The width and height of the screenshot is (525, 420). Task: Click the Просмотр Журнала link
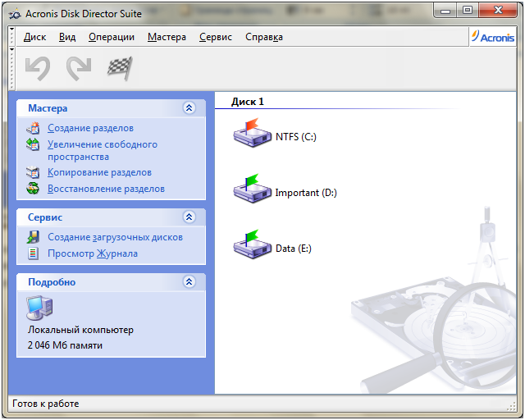click(x=93, y=253)
